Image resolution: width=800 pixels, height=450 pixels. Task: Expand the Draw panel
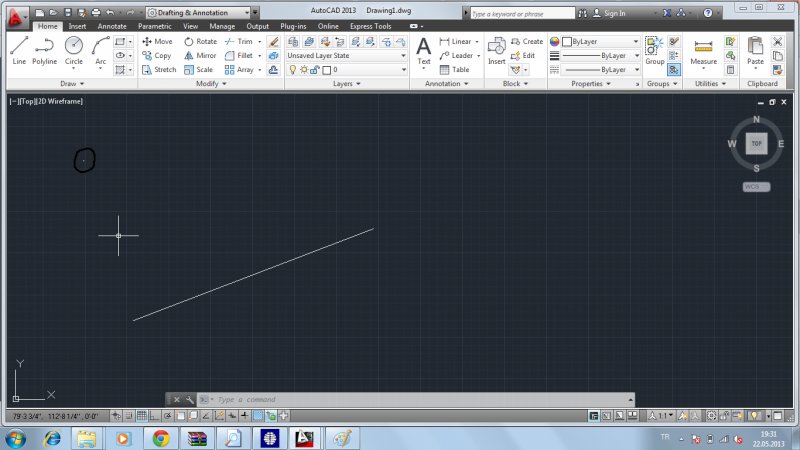(x=71, y=84)
